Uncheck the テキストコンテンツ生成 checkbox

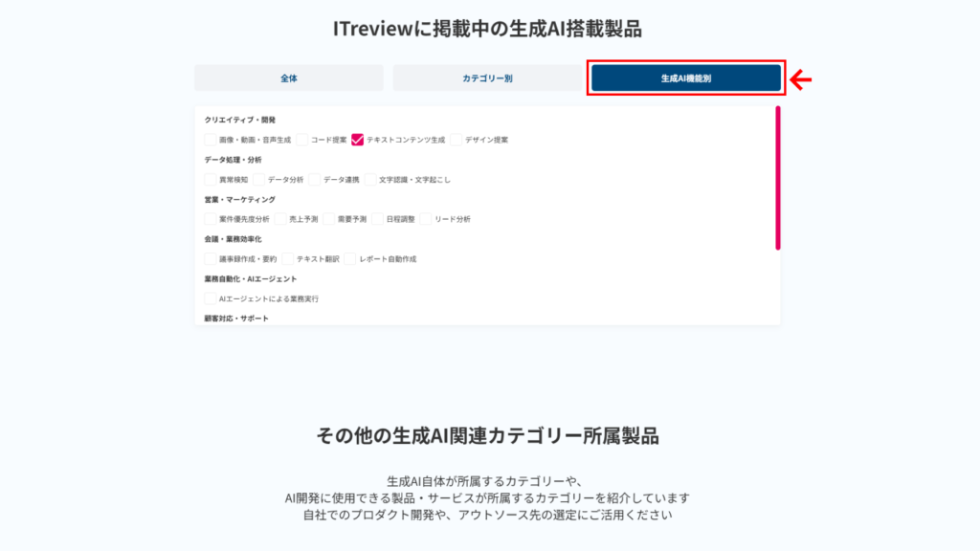pos(358,140)
